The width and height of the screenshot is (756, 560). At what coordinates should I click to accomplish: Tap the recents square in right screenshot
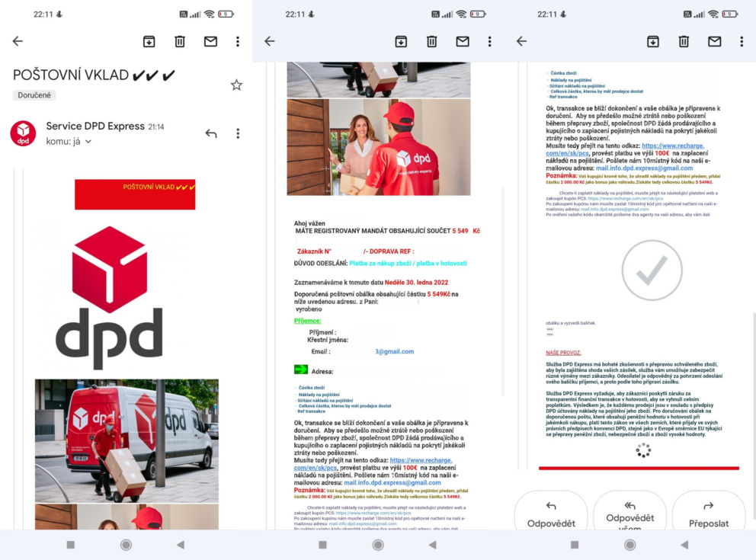click(575, 545)
